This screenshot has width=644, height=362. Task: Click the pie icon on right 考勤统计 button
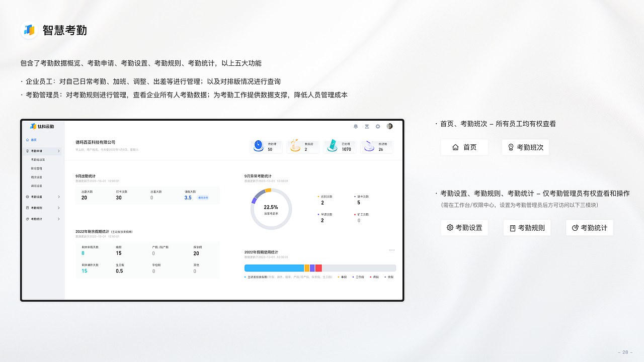pos(575,228)
